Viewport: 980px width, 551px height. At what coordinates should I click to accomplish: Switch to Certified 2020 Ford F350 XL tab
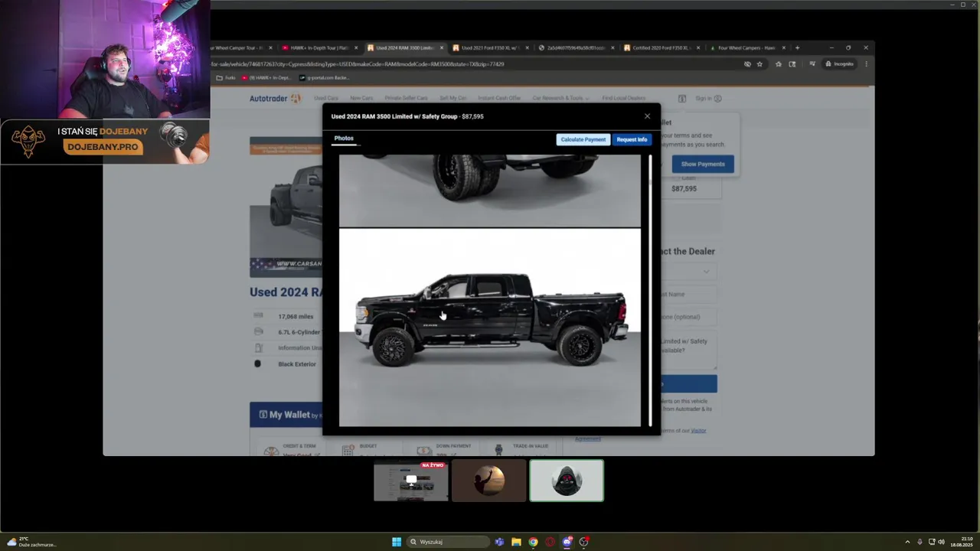click(x=661, y=47)
